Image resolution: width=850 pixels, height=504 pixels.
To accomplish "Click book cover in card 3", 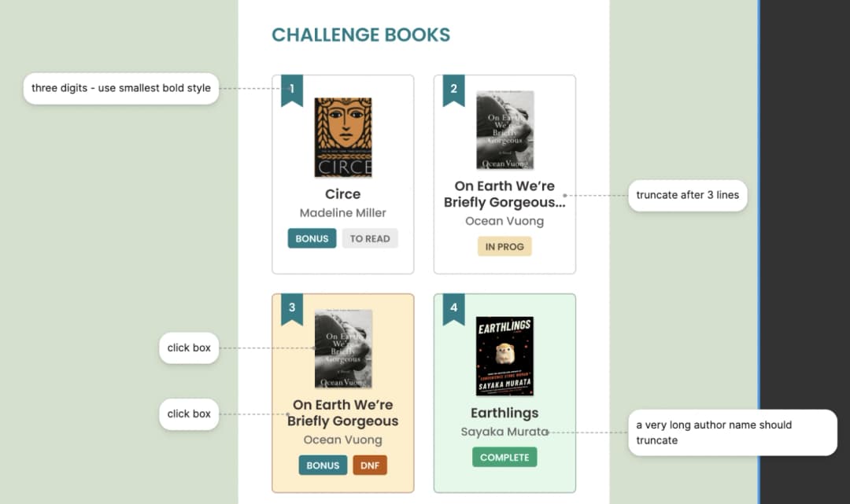I will [x=343, y=349].
